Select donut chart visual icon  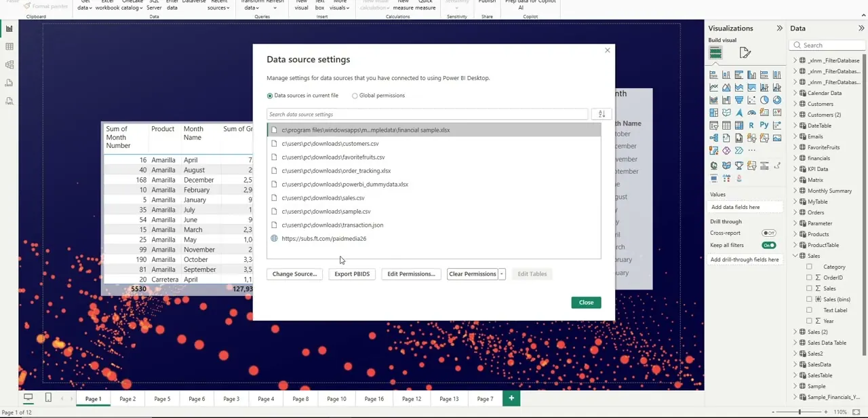(x=777, y=100)
